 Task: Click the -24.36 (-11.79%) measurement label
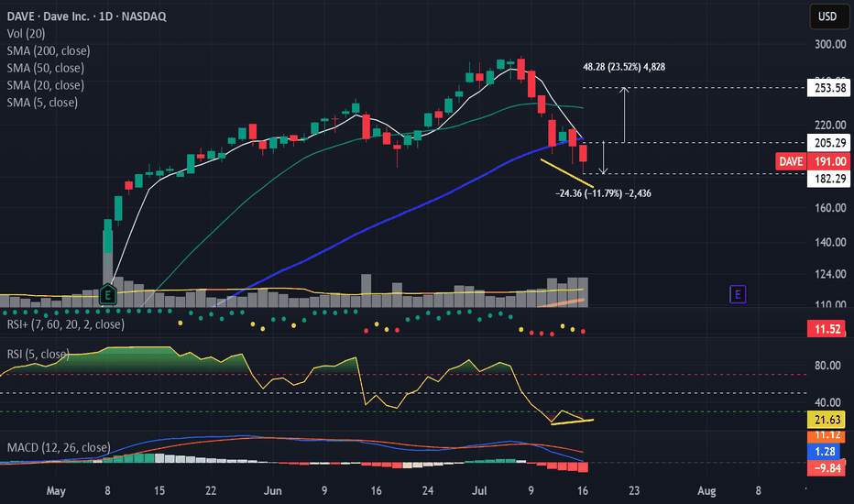[603, 193]
